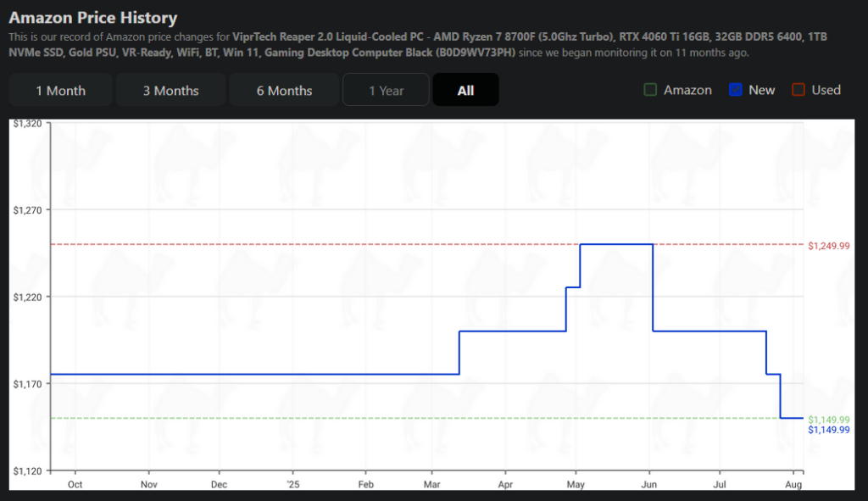Click the '25 x-axis label
The image size is (868, 501).
click(292, 484)
